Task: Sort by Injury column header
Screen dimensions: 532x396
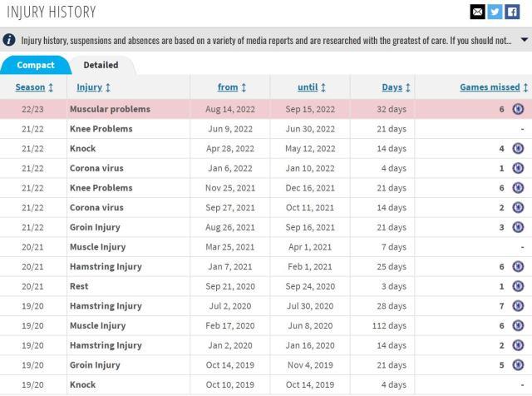Action: click(93, 87)
